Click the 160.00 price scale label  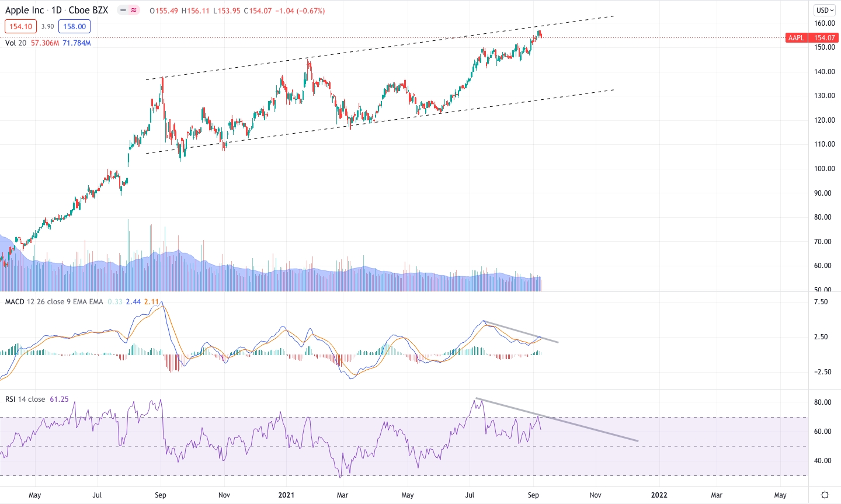coord(825,23)
